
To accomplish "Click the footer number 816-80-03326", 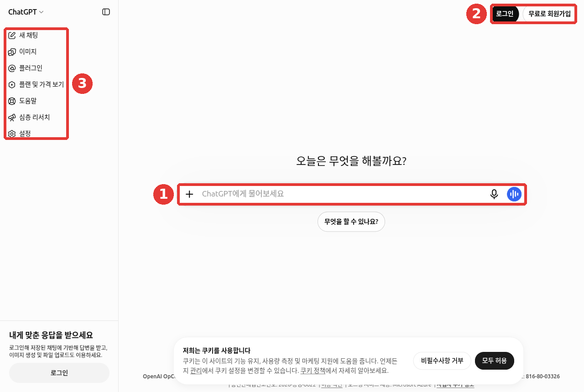I will 543,377.
